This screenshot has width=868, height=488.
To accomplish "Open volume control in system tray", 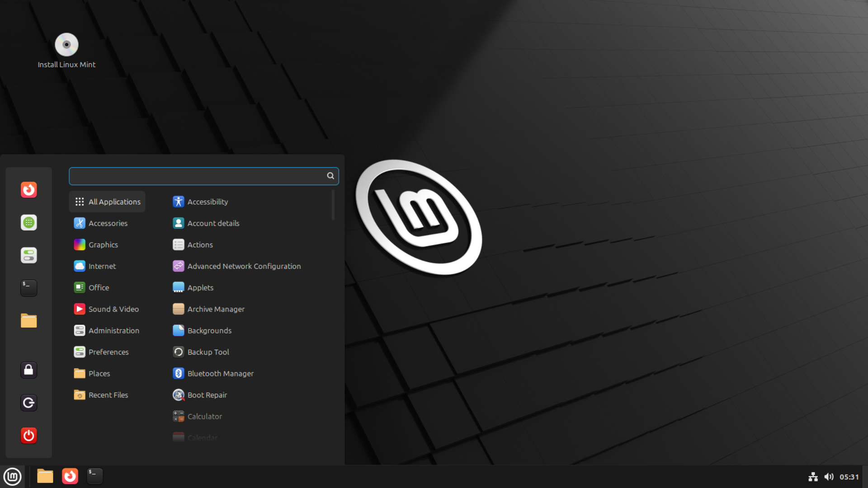I will point(829,477).
